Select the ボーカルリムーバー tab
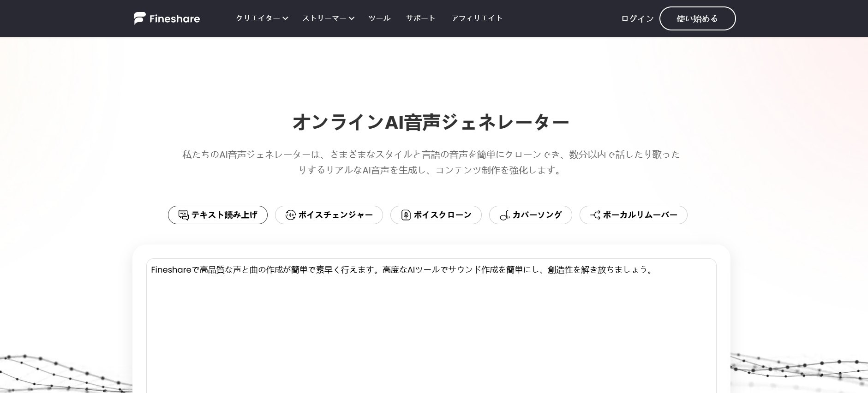The image size is (868, 393). (x=634, y=215)
